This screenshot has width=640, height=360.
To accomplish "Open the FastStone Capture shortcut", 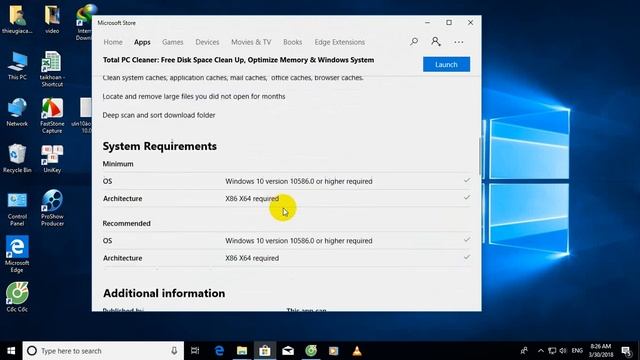I will pyautogui.click(x=52, y=116).
